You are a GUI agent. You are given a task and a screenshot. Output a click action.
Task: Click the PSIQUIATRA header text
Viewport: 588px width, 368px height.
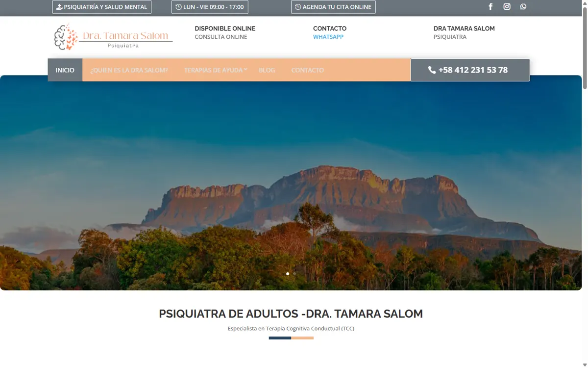coord(450,37)
